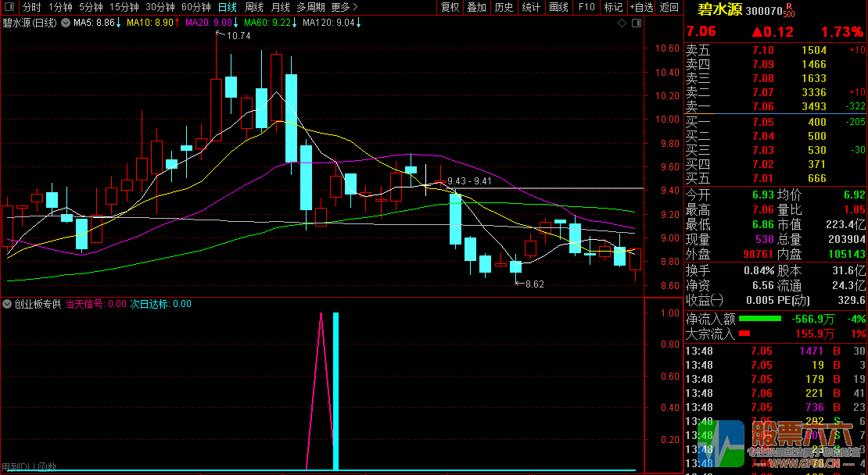Click the 8.62 low price marker

(534, 284)
